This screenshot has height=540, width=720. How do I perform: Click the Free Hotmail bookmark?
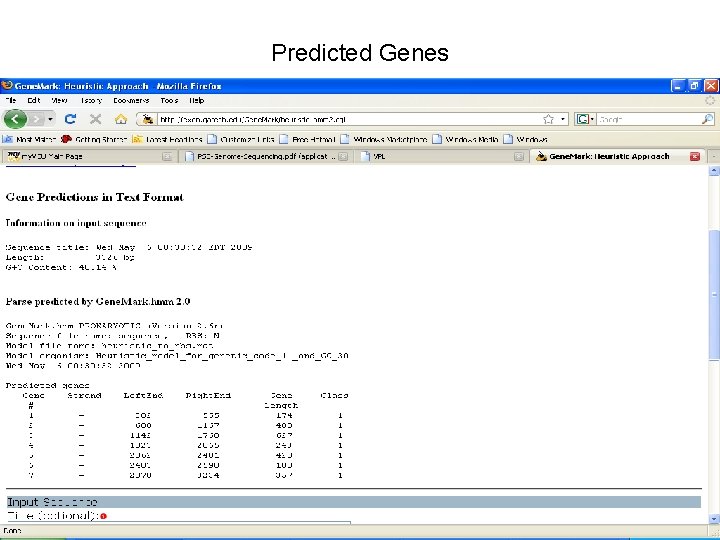(x=308, y=139)
